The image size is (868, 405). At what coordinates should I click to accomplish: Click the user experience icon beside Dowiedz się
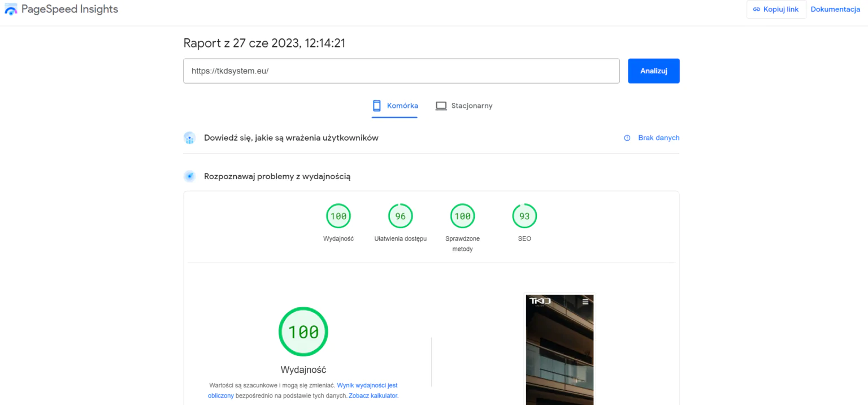tap(189, 138)
